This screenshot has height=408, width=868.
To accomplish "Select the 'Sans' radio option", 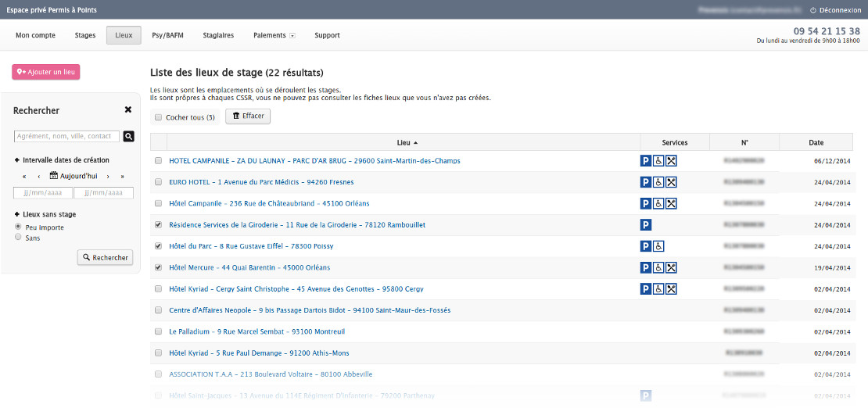I will coord(19,238).
